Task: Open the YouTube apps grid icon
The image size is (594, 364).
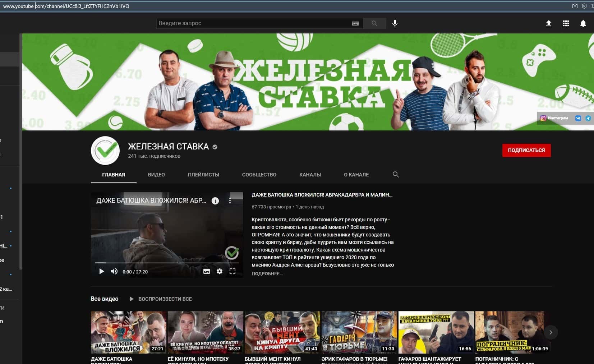Action: pyautogui.click(x=566, y=23)
